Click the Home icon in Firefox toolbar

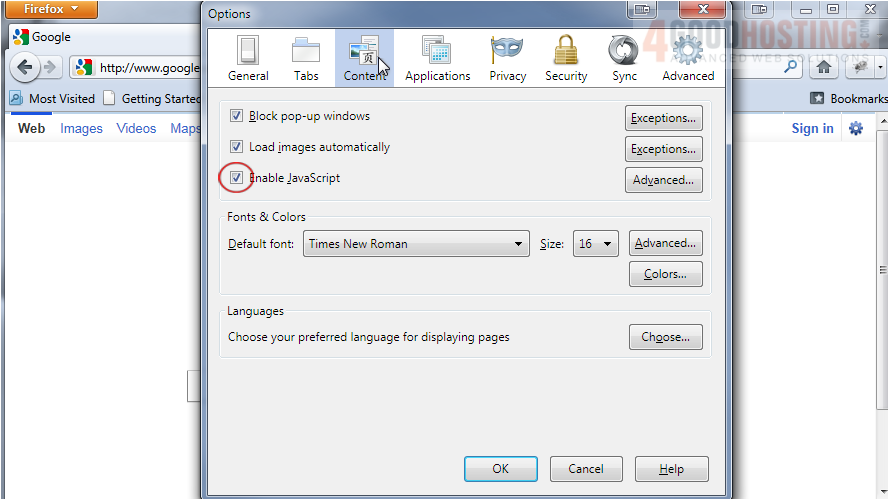[824, 67]
